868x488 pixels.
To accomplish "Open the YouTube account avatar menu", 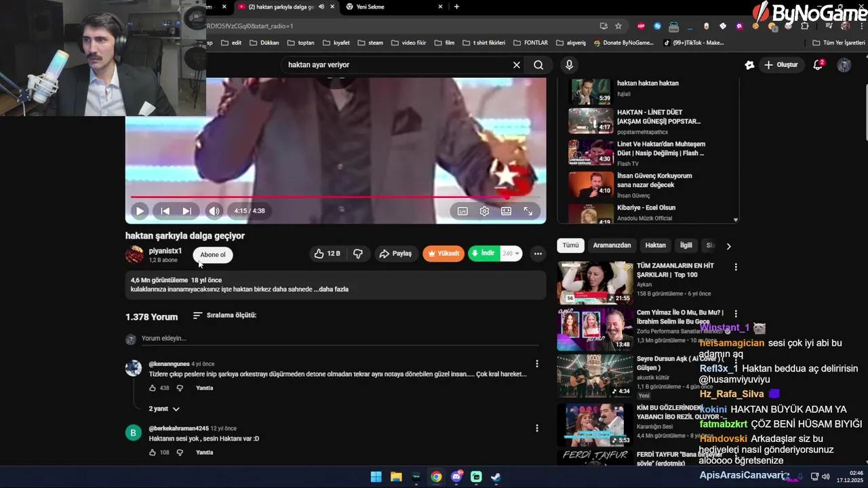I will (844, 65).
